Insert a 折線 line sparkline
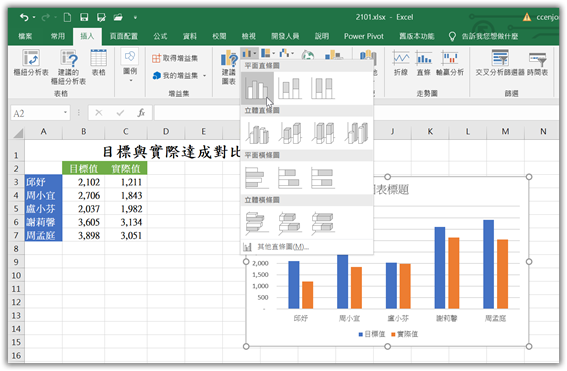 coord(401,63)
